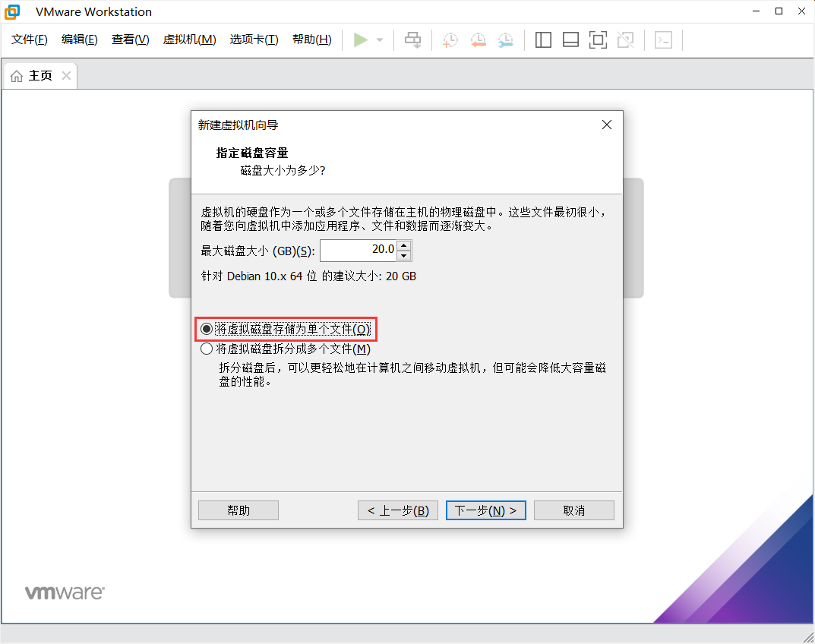Toggle the tab thumbnail bar icon
Viewport: 815px width, 644px height.
[570, 39]
